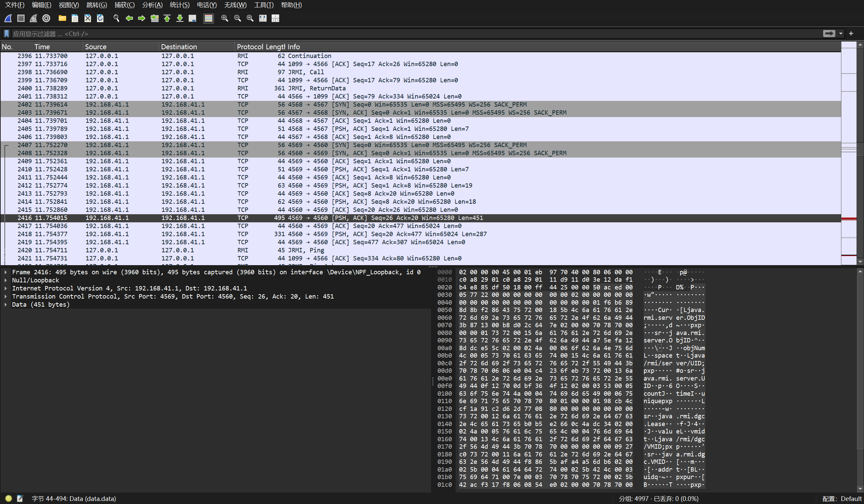The width and height of the screenshot is (864, 504).
Task: Select packet 2420 JRMI Ping row
Action: pyautogui.click(x=421, y=250)
